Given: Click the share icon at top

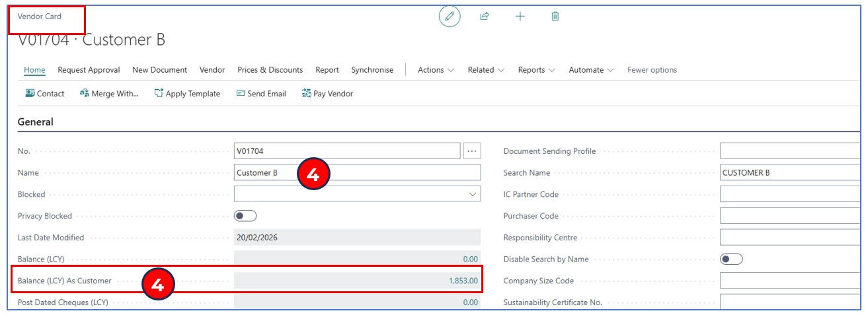Looking at the screenshot, I should 485,17.
